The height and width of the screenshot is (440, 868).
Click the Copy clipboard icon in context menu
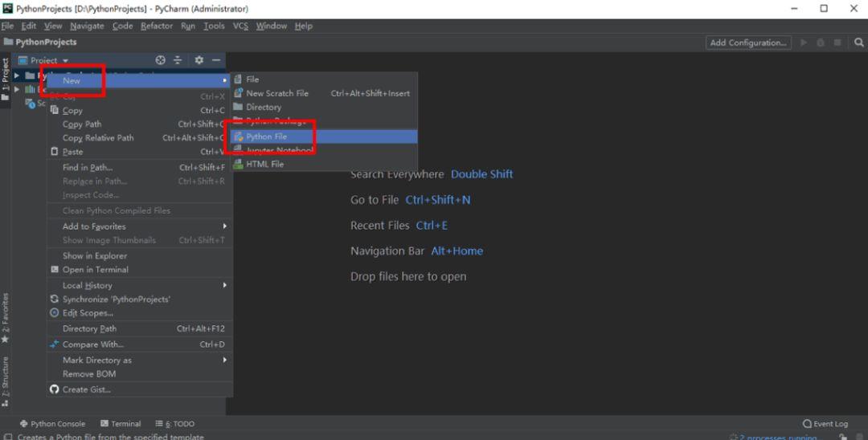(x=55, y=110)
